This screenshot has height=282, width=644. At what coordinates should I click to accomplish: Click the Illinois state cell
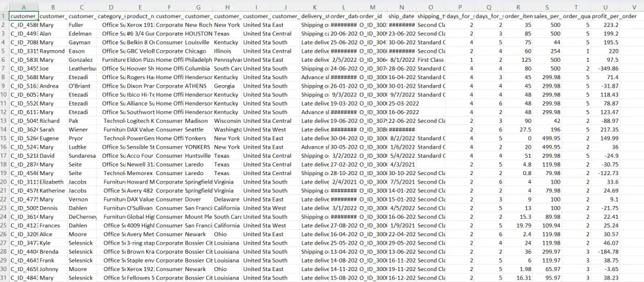(x=227, y=51)
